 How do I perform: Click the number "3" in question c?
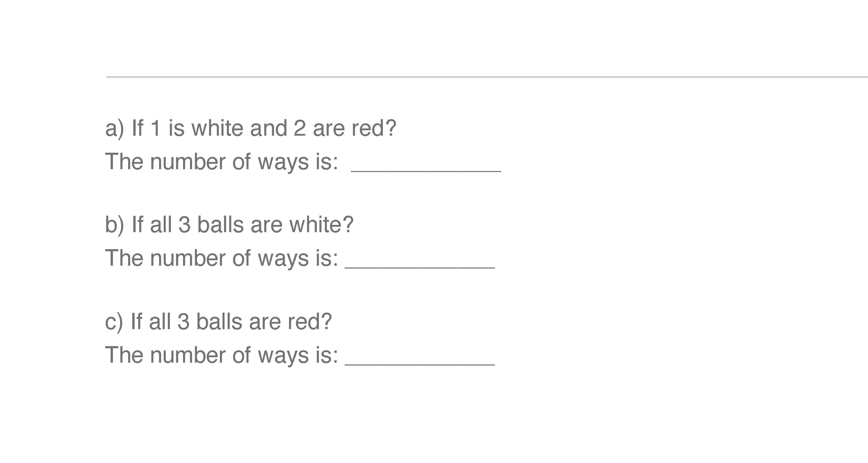click(x=183, y=322)
